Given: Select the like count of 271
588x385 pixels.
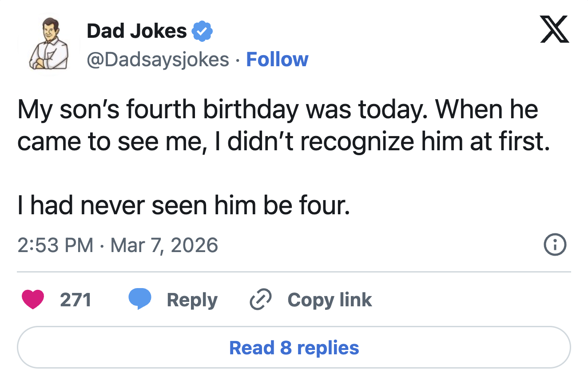Looking at the screenshot, I should point(76,299).
